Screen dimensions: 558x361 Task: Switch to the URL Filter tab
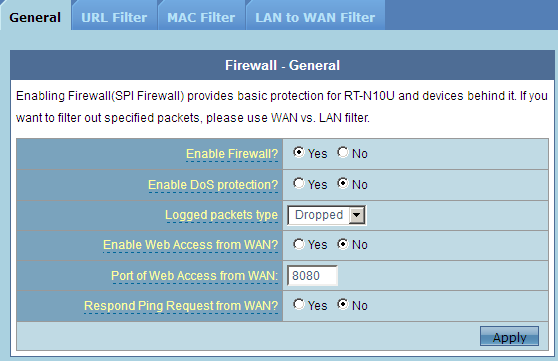pos(114,17)
